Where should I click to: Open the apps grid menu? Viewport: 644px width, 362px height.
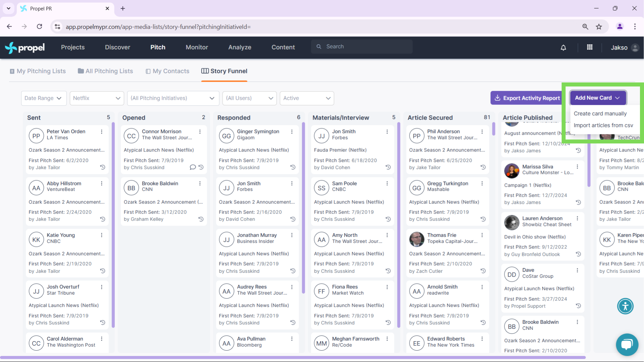click(590, 47)
